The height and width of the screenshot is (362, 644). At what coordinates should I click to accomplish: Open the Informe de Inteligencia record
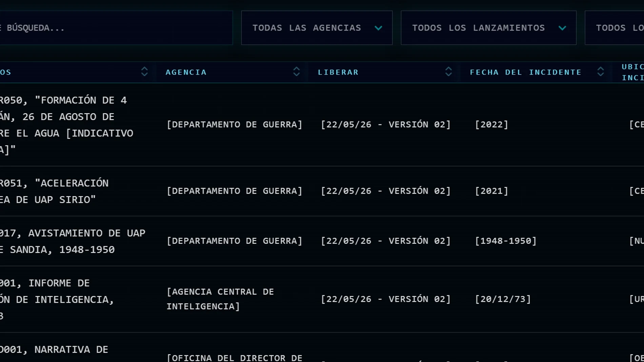coord(57,299)
